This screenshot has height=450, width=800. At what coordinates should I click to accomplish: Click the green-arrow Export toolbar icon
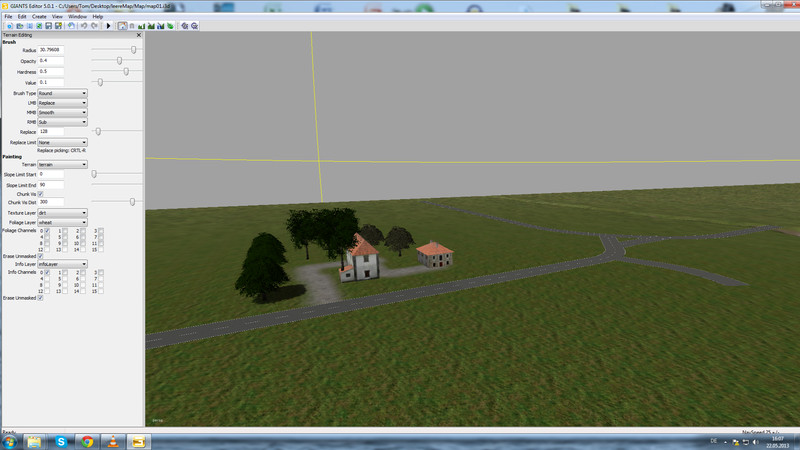click(39, 26)
